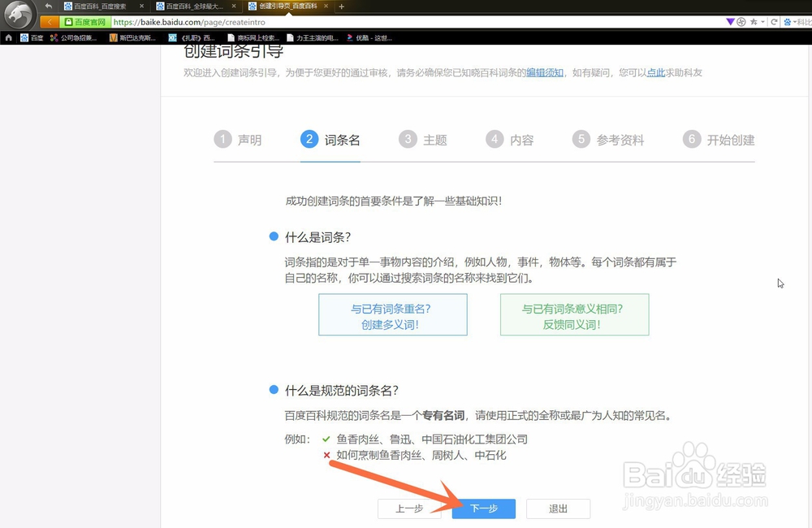812x528 pixels.
Task: Click the favorites star icon
Action: [x=754, y=22]
